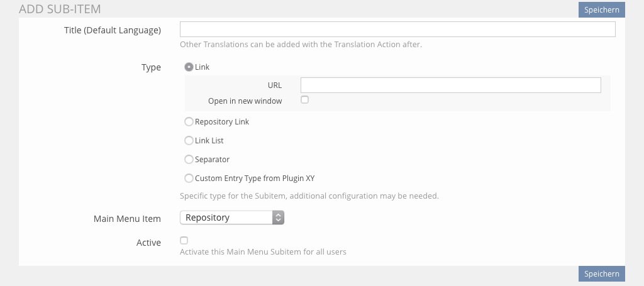Pick the Separator type radio button
The width and height of the screenshot is (644, 286).
[189, 160]
